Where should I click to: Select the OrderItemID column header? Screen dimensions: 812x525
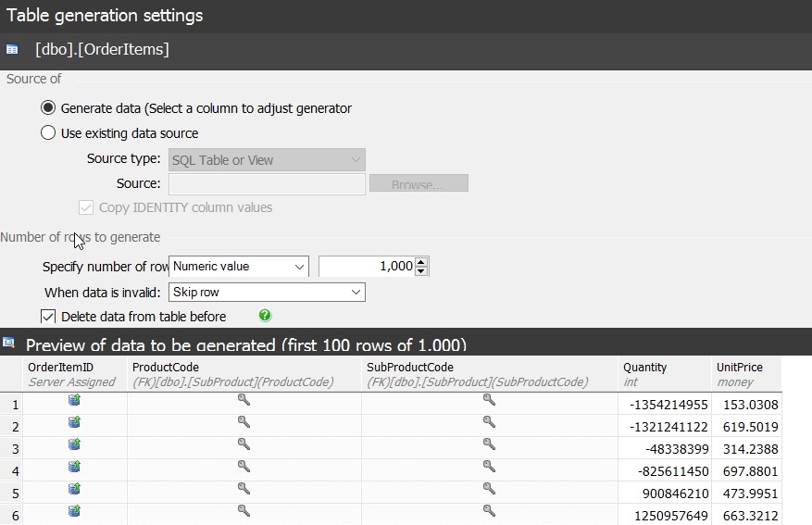75,374
